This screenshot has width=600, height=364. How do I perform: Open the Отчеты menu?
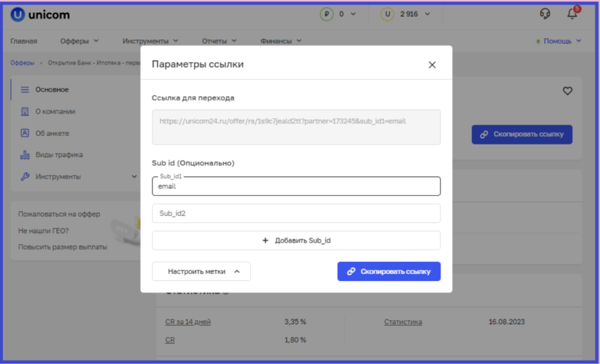coord(219,41)
